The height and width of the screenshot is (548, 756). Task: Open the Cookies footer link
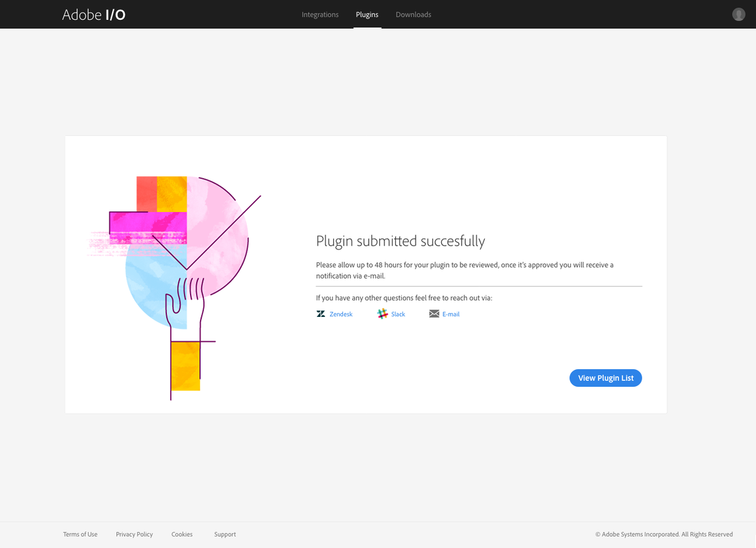point(182,535)
